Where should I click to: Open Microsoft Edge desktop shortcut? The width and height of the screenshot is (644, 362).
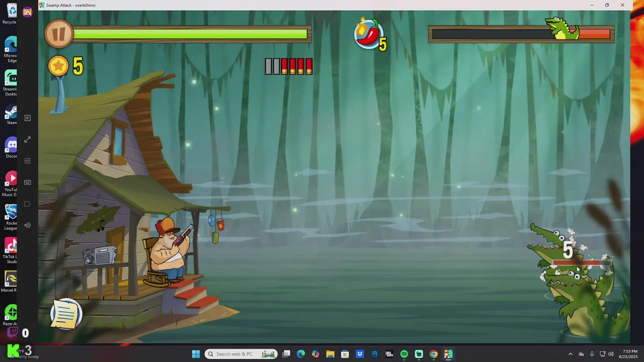[10, 49]
